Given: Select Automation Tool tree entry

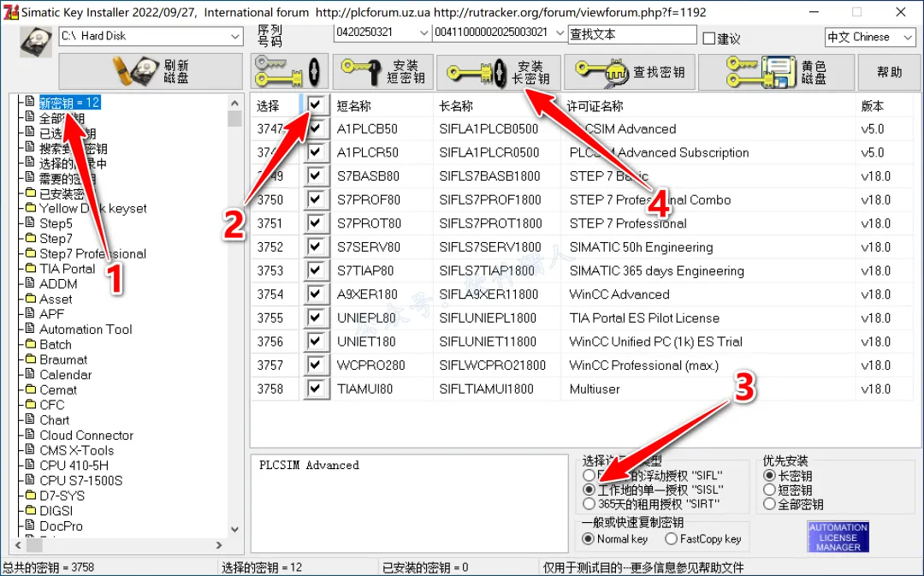Looking at the screenshot, I should (86, 329).
